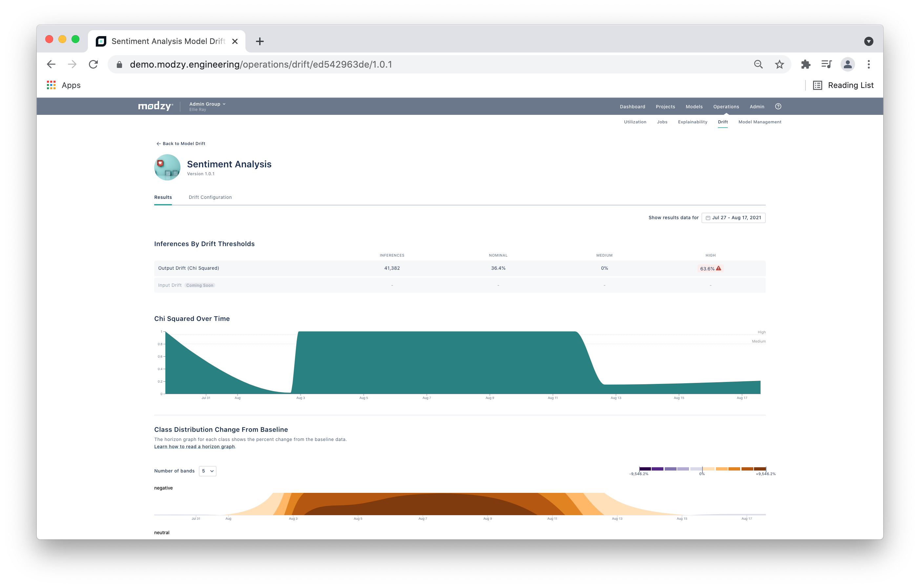This screenshot has width=920, height=588.
Task: Open the media control playlist icon
Action: 826,64
